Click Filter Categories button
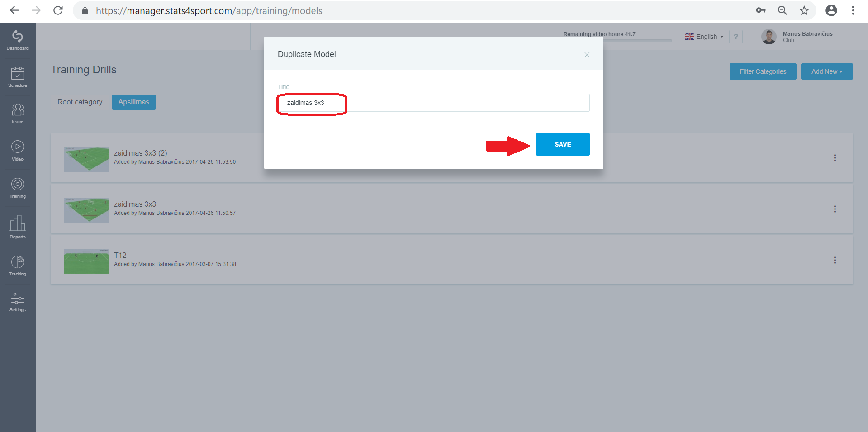The width and height of the screenshot is (868, 432). pyautogui.click(x=763, y=71)
